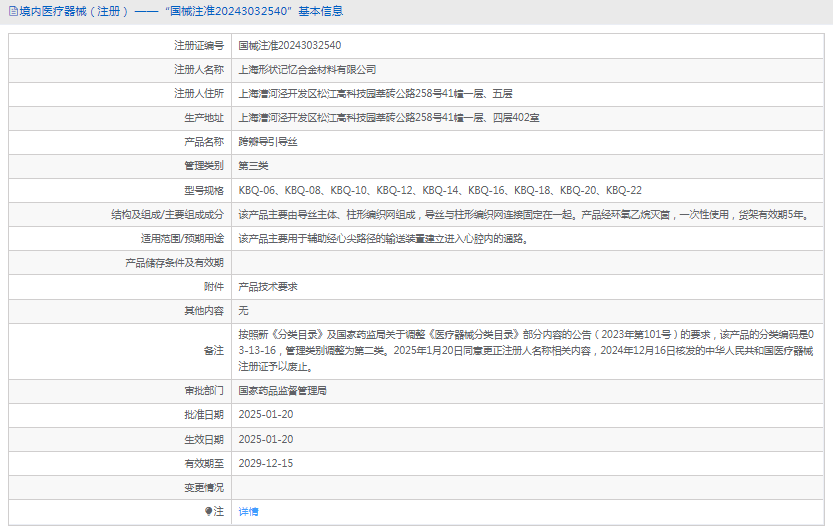
Task: Click the 管理类别 label
Action: (x=204, y=166)
